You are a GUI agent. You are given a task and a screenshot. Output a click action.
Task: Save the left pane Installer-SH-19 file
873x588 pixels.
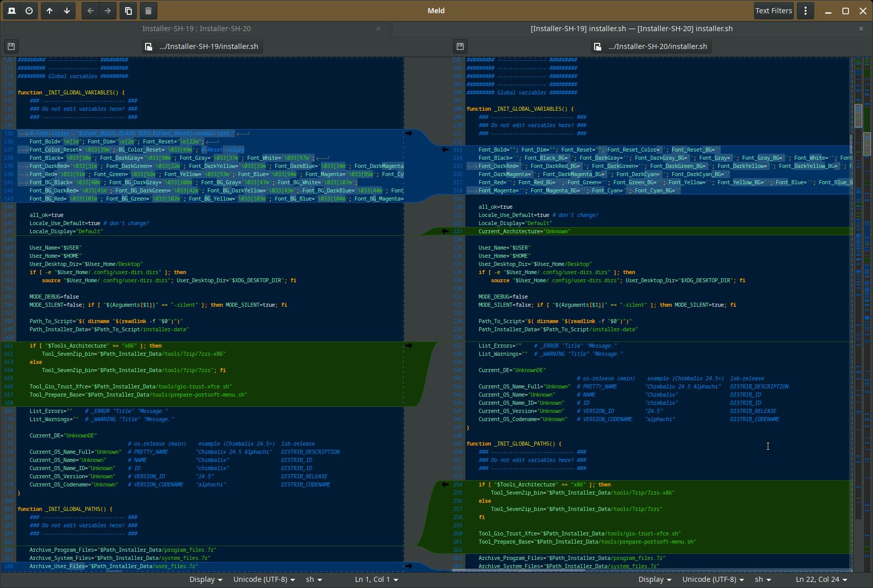[11, 46]
